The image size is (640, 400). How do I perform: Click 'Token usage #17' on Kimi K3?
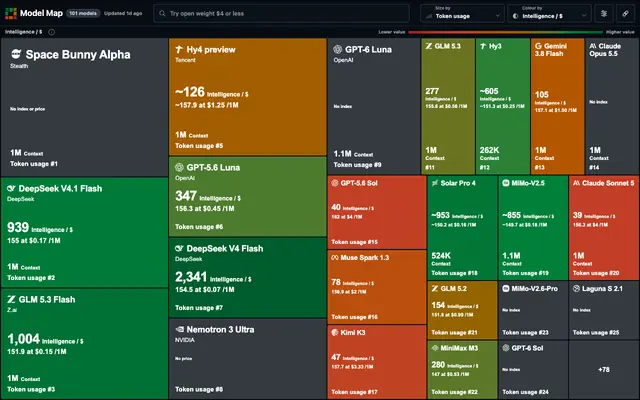(354, 392)
